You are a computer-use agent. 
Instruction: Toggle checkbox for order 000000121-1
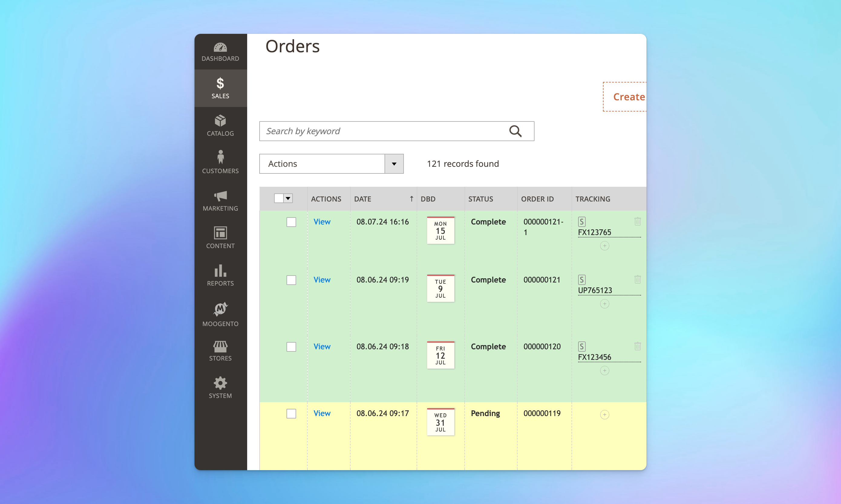click(x=291, y=221)
